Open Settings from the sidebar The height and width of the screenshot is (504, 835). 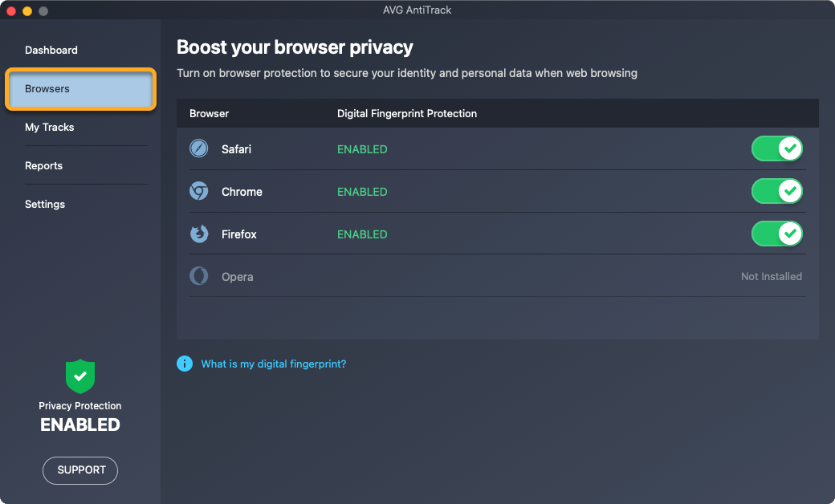click(45, 204)
